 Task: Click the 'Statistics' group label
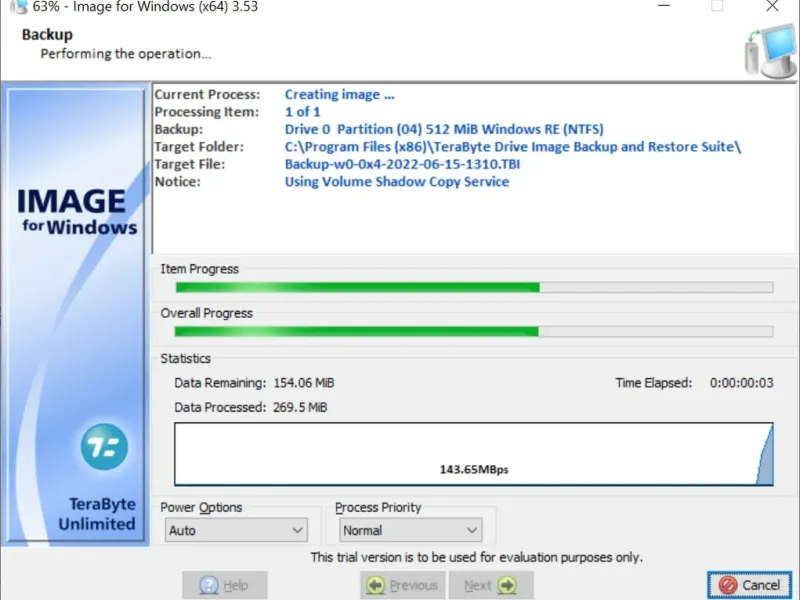click(186, 358)
